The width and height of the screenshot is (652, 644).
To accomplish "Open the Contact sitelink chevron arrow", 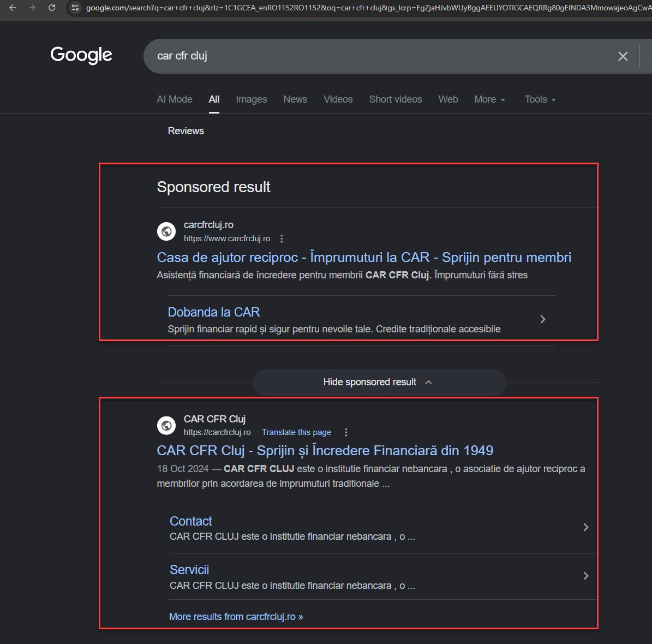I will point(585,527).
